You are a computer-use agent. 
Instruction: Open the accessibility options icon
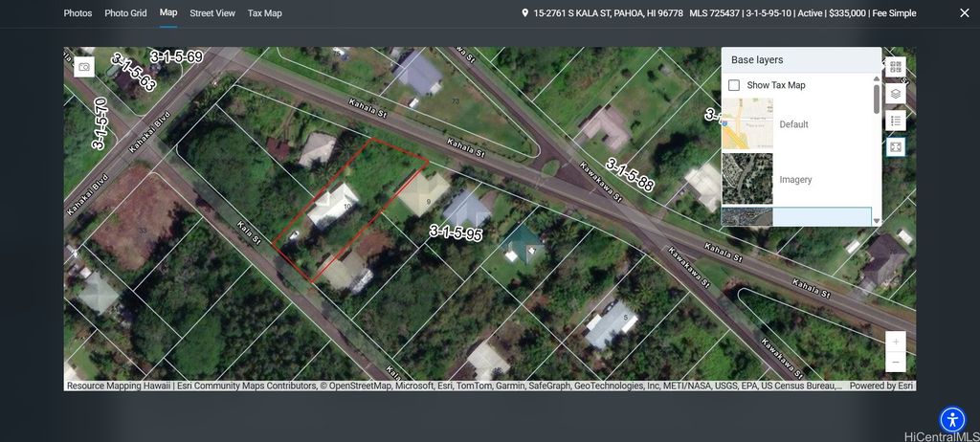pyautogui.click(x=952, y=419)
